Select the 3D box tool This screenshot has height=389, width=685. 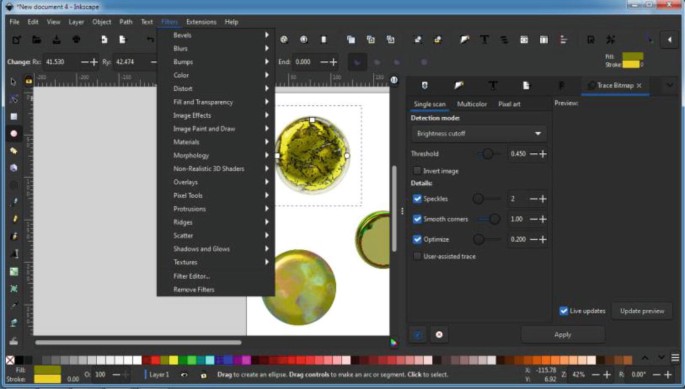click(14, 168)
